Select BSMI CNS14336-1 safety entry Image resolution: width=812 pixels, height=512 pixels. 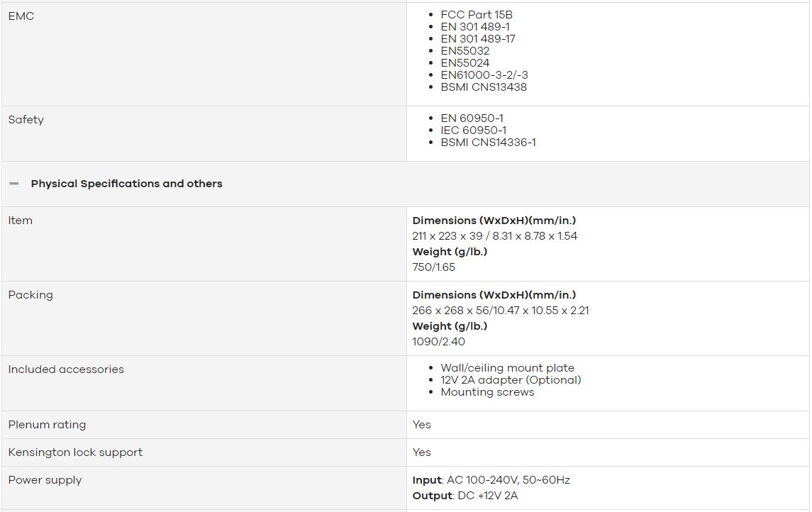(489, 143)
